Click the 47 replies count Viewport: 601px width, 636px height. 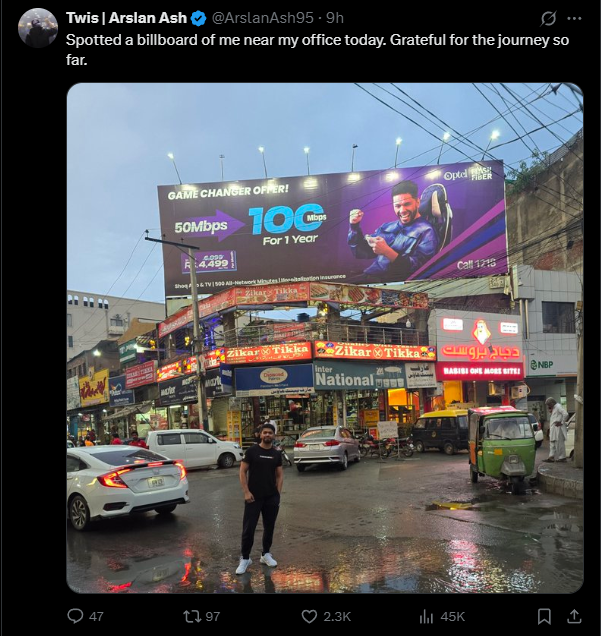tap(96, 617)
